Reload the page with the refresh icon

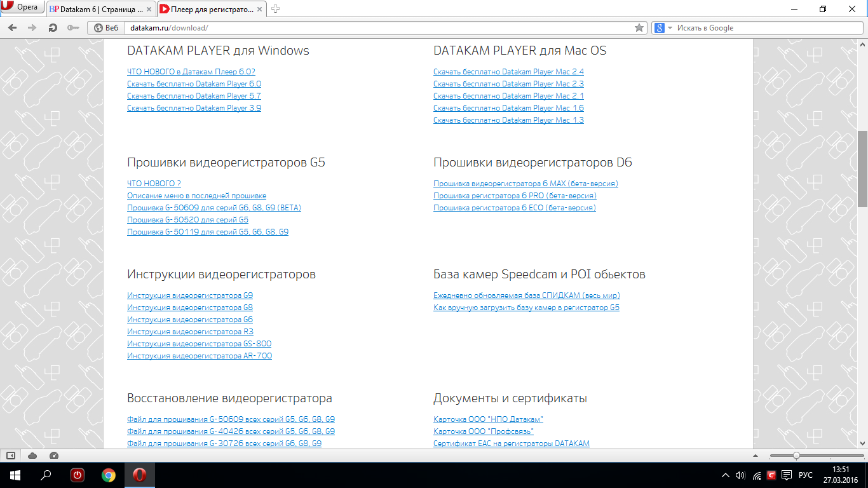[53, 28]
